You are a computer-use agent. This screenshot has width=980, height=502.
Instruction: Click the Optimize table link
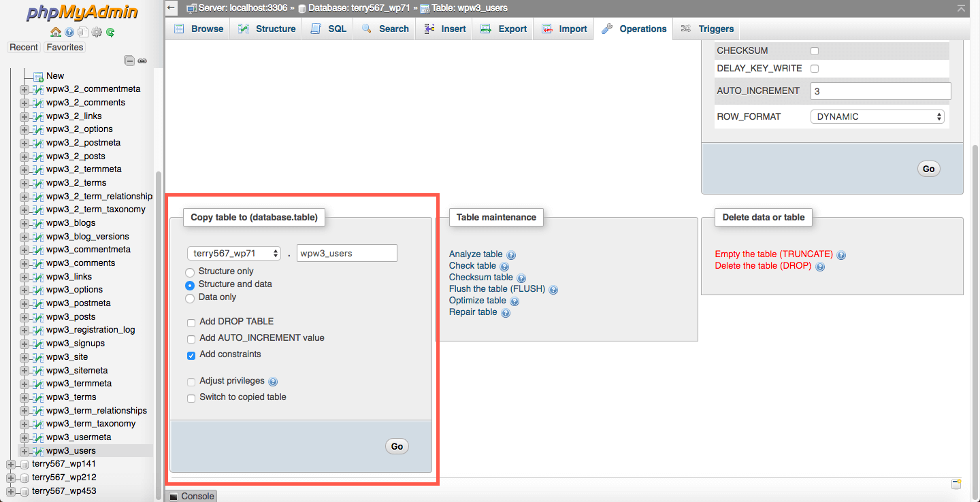click(x=478, y=300)
